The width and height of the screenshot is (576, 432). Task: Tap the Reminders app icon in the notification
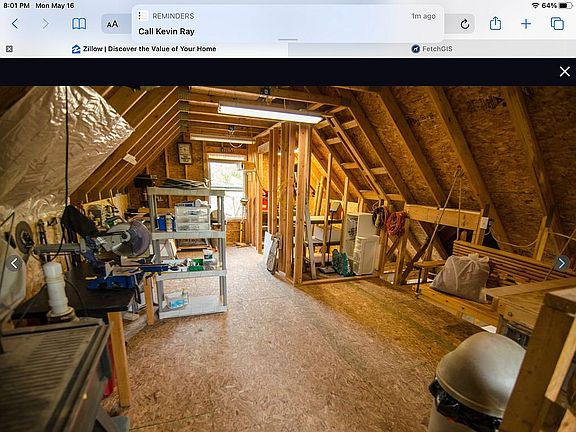pos(143,16)
